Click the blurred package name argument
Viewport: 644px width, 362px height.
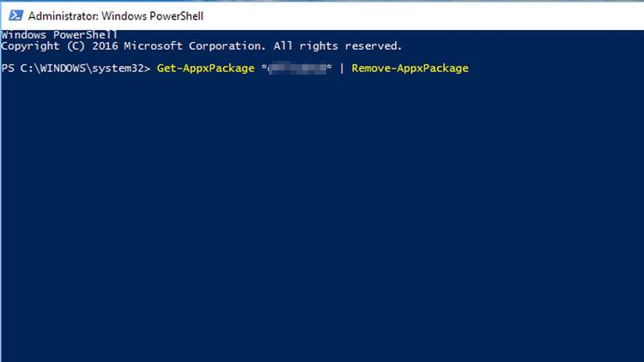pos(297,68)
